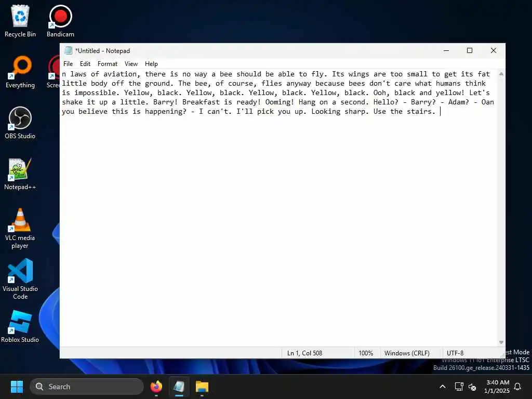
Task: Click the UTF-8 encoding status entry
Action: pyautogui.click(x=455, y=353)
